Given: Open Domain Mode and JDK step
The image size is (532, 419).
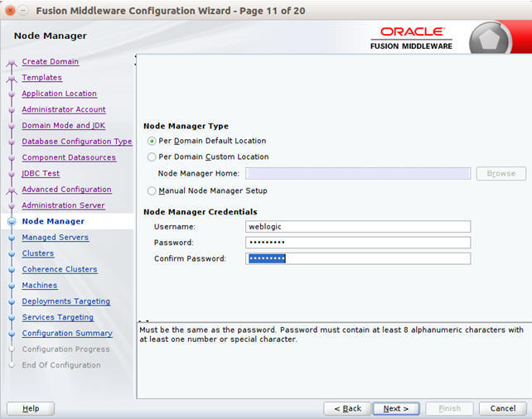Looking at the screenshot, I should click(64, 125).
